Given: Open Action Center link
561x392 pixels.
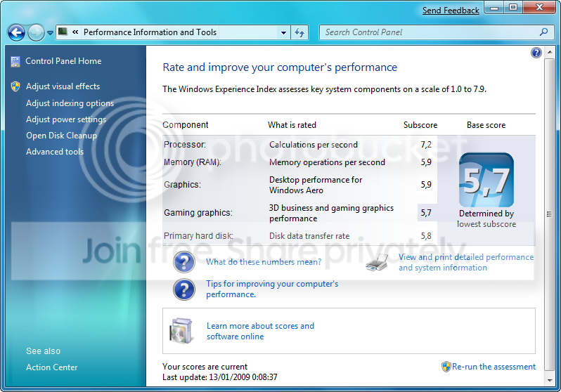Looking at the screenshot, I should [51, 367].
